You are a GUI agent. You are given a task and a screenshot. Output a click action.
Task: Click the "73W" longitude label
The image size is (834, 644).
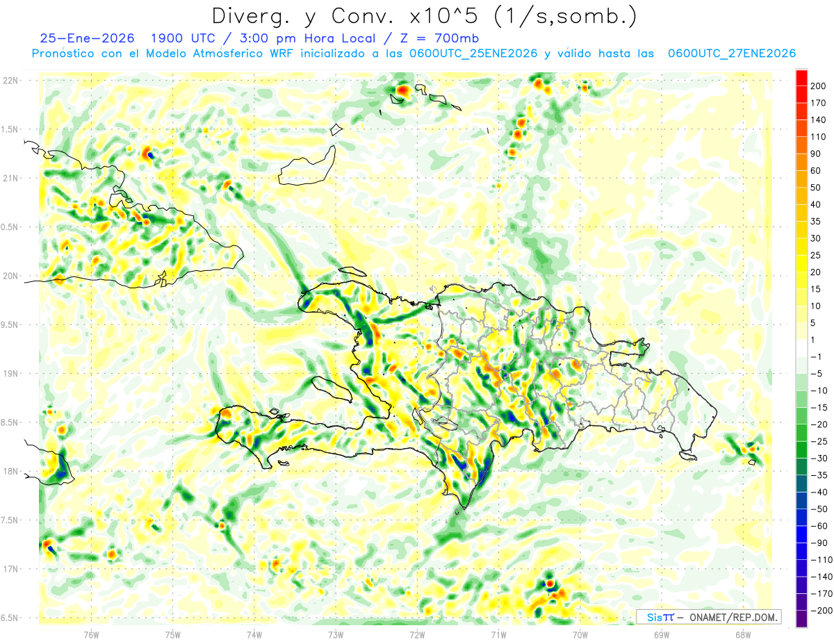336,634
